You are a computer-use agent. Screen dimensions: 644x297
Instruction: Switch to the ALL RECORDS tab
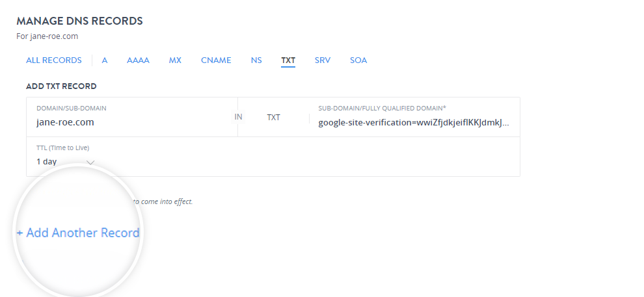point(53,60)
